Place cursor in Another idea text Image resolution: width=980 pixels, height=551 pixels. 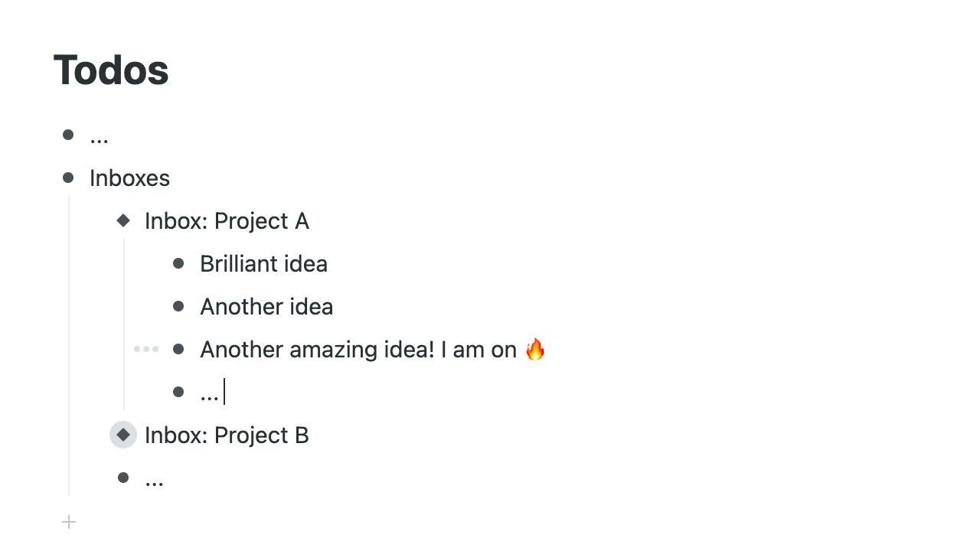coord(266,307)
